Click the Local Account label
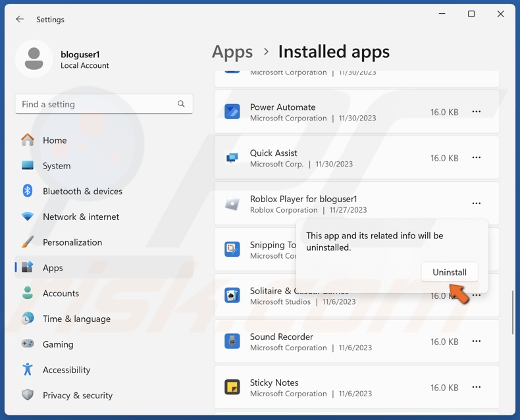The width and height of the screenshot is (520, 420). click(x=84, y=66)
